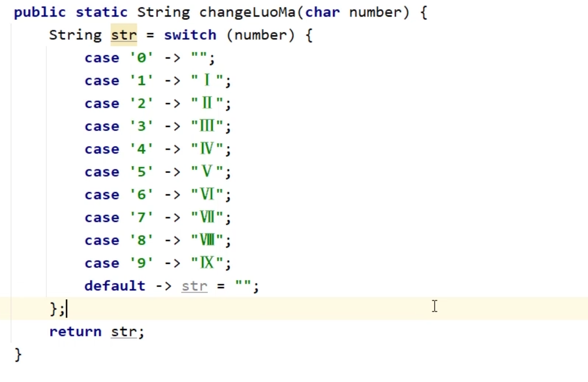Click the Roman numeral Ⅴ string

click(207, 172)
